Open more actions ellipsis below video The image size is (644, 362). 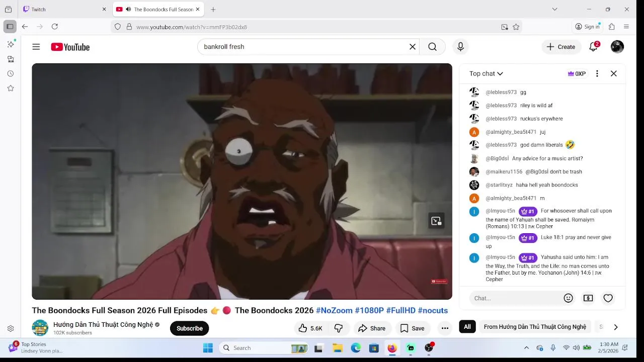(x=445, y=328)
